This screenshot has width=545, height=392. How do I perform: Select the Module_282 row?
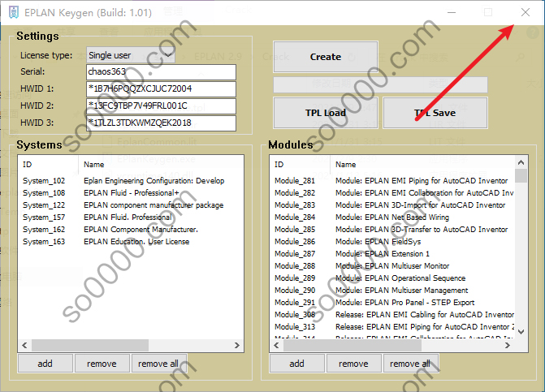392,192
